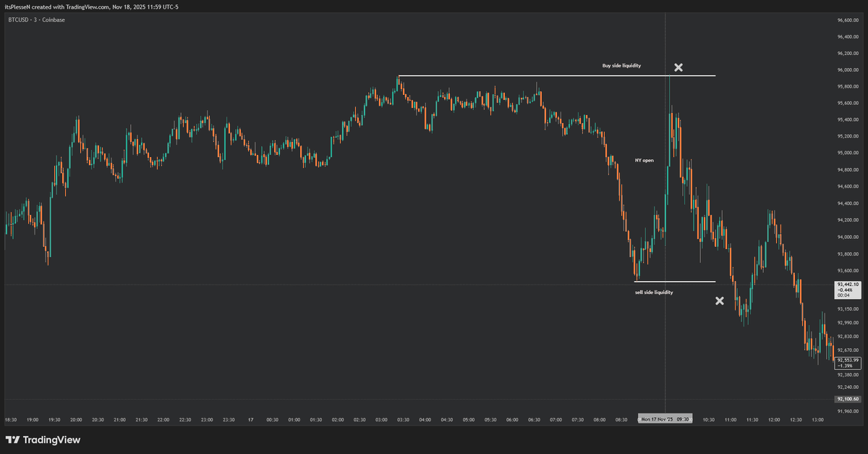Viewport: 868px width, 454px height.
Task: Click the 12:30 time axis label
Action: (795, 419)
